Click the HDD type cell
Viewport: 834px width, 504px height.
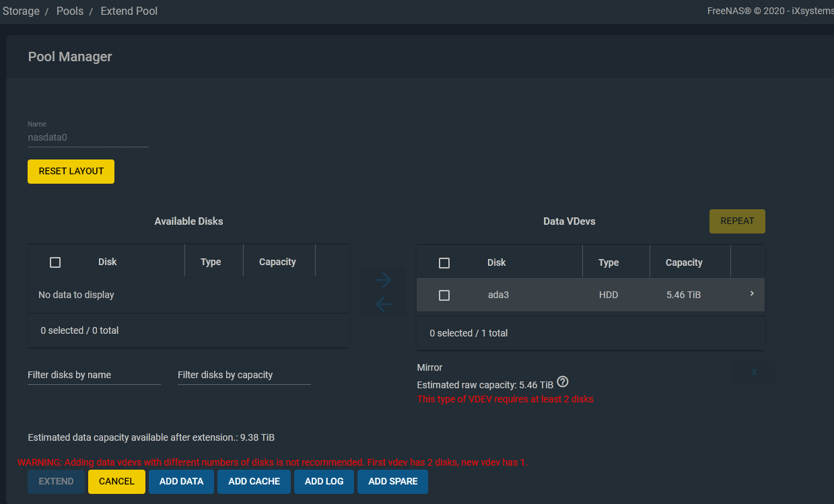tap(609, 295)
